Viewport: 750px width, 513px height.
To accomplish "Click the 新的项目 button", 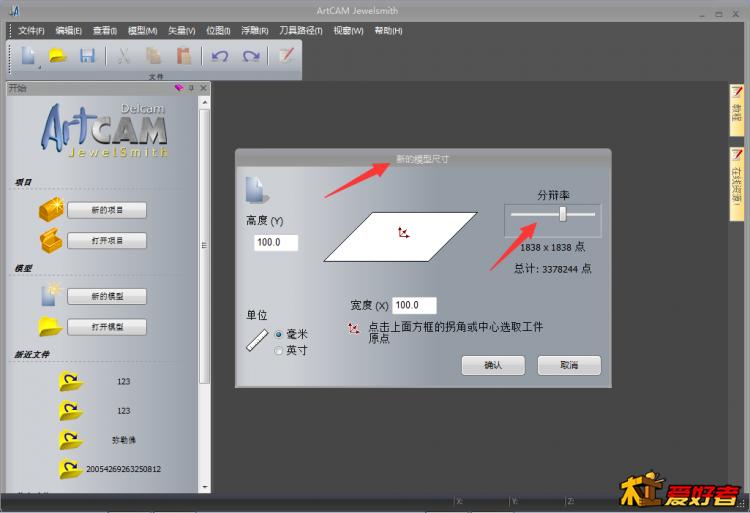I will (107, 210).
